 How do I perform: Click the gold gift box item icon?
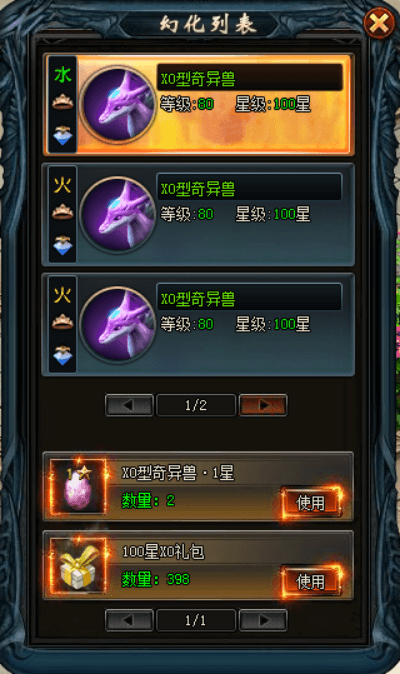coord(78,565)
